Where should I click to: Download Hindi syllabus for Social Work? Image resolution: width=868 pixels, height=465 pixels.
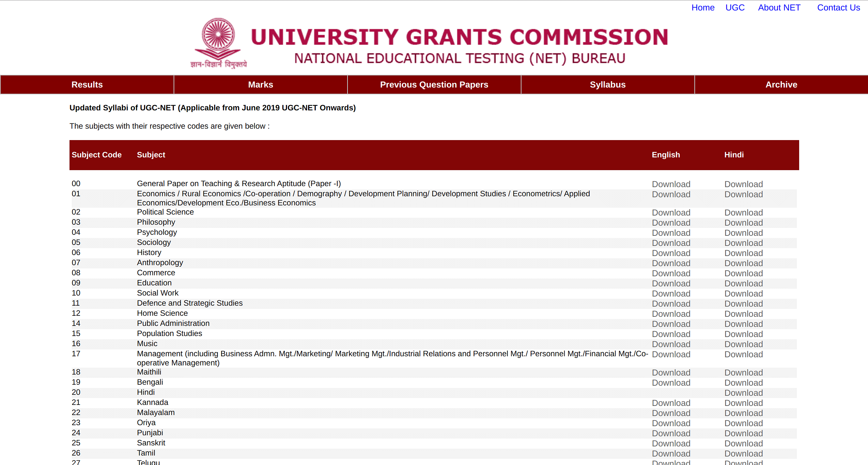(743, 293)
